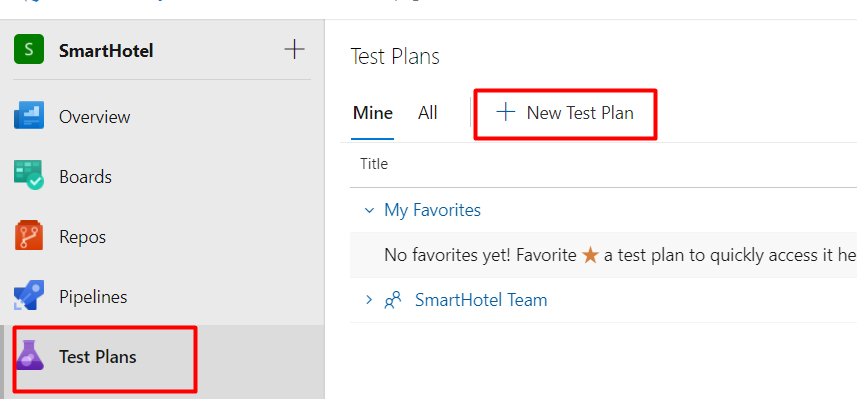Image resolution: width=857 pixels, height=399 pixels.
Task: Click the New Test Plan button
Action: click(565, 113)
